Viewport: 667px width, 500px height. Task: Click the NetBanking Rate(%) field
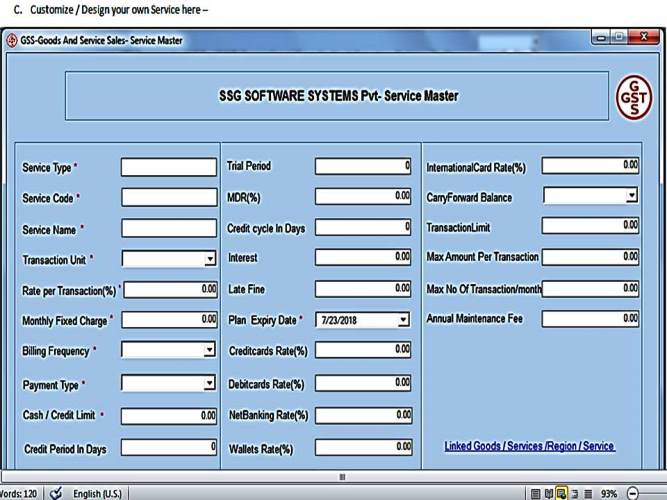pos(364,415)
